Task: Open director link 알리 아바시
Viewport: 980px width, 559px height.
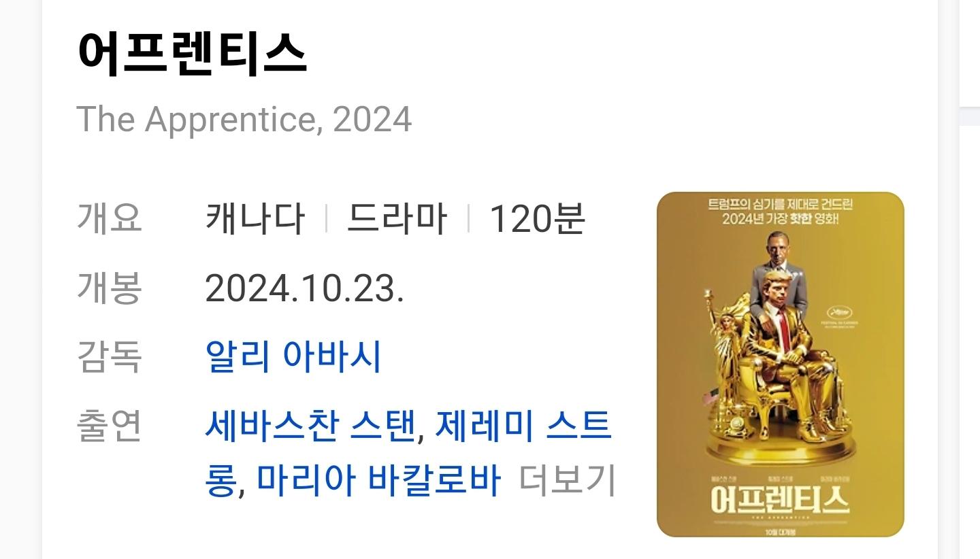Action: (293, 356)
